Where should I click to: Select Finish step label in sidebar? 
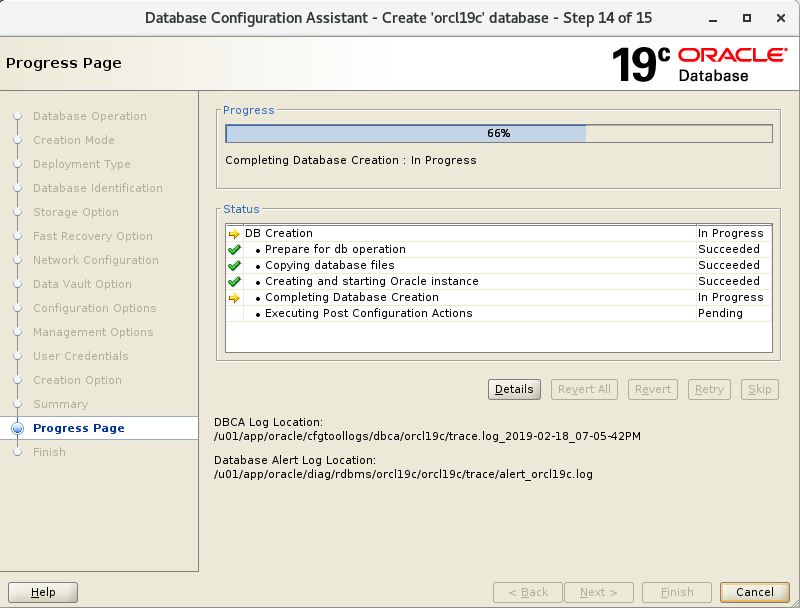pos(49,452)
